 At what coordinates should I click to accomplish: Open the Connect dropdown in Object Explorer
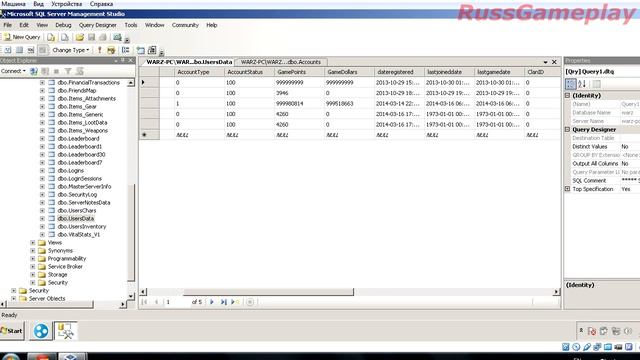coord(13,71)
